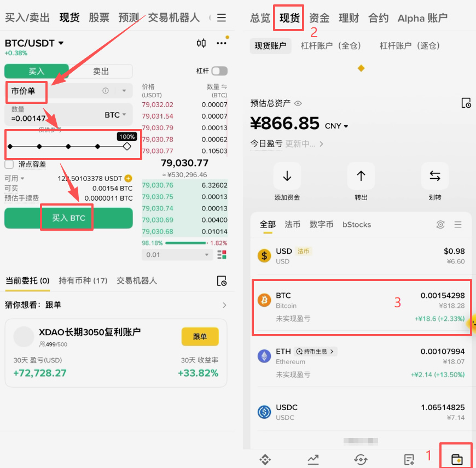Switch to the 预测 tab
The image size is (476, 468).
click(129, 17)
